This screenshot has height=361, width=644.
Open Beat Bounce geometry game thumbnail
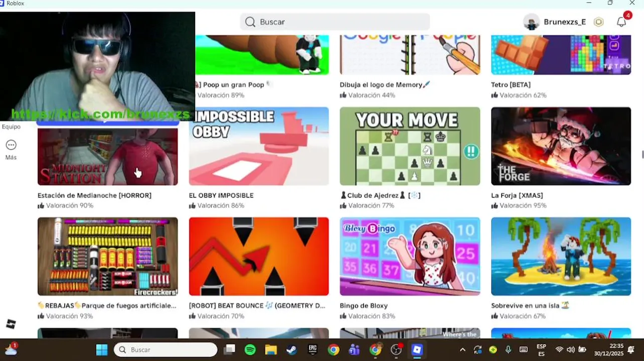click(259, 256)
